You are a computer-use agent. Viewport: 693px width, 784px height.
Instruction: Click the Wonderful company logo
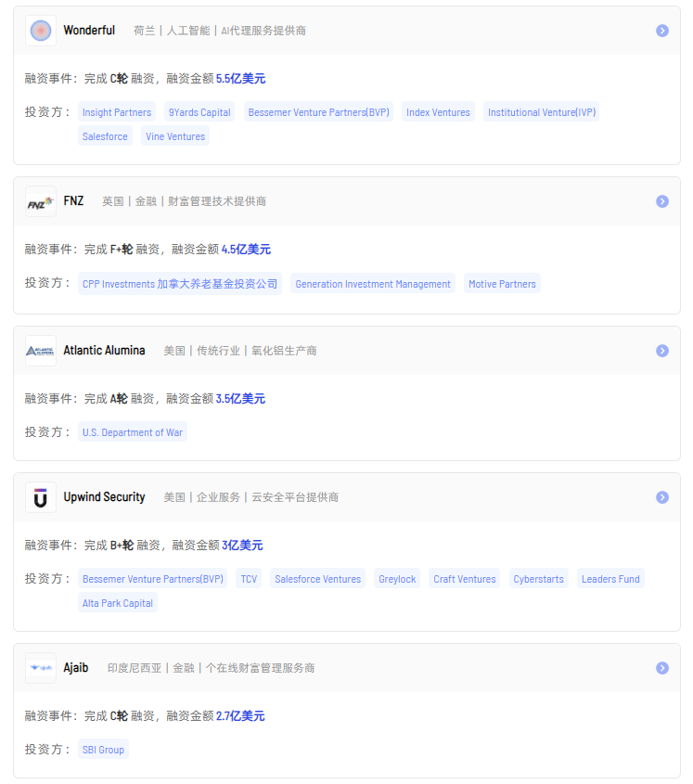click(x=41, y=31)
